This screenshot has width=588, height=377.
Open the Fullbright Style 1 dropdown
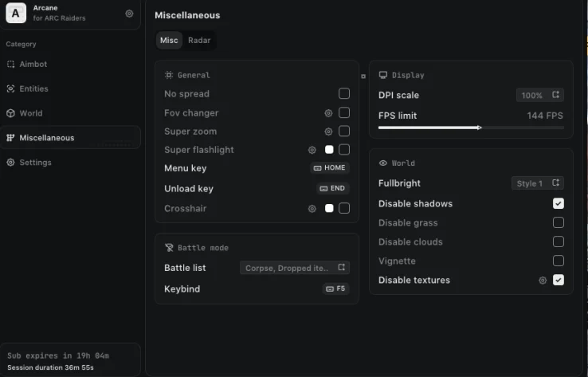pyautogui.click(x=537, y=183)
